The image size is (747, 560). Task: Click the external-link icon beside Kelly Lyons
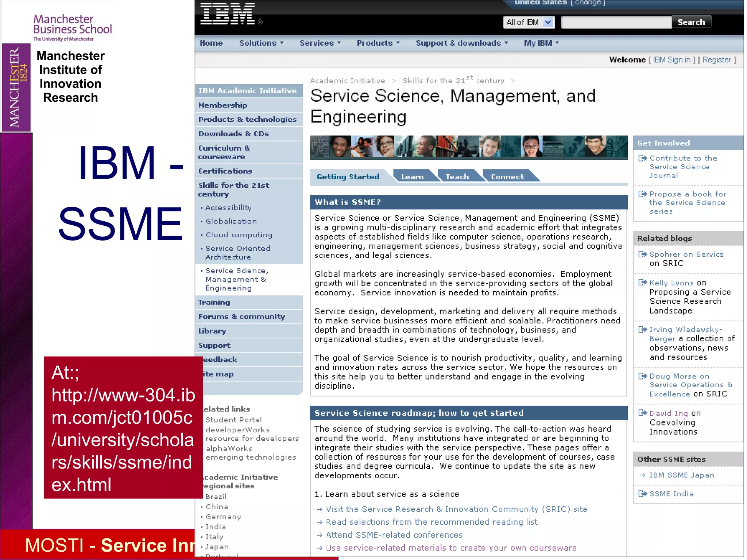pyautogui.click(x=642, y=283)
